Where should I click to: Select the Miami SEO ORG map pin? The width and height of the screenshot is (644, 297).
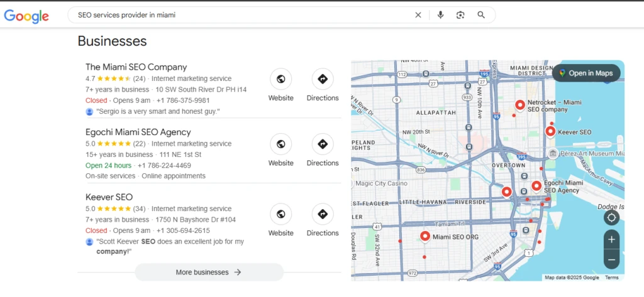coord(425,236)
